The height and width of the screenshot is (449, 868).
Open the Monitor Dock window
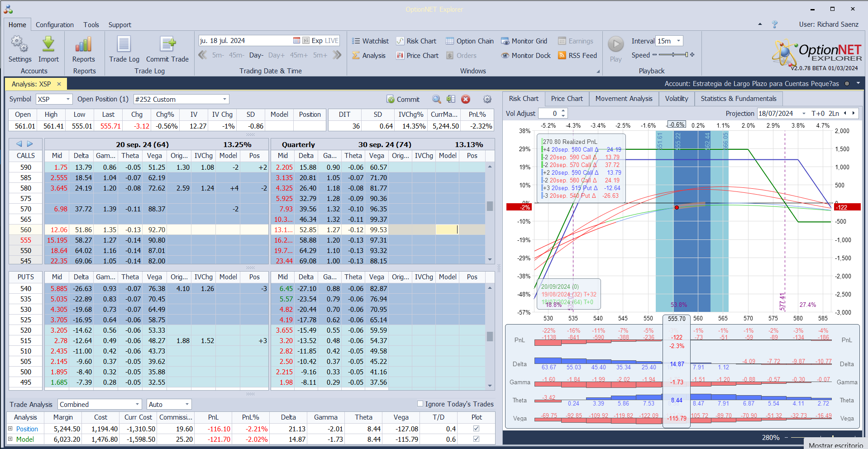pos(525,55)
